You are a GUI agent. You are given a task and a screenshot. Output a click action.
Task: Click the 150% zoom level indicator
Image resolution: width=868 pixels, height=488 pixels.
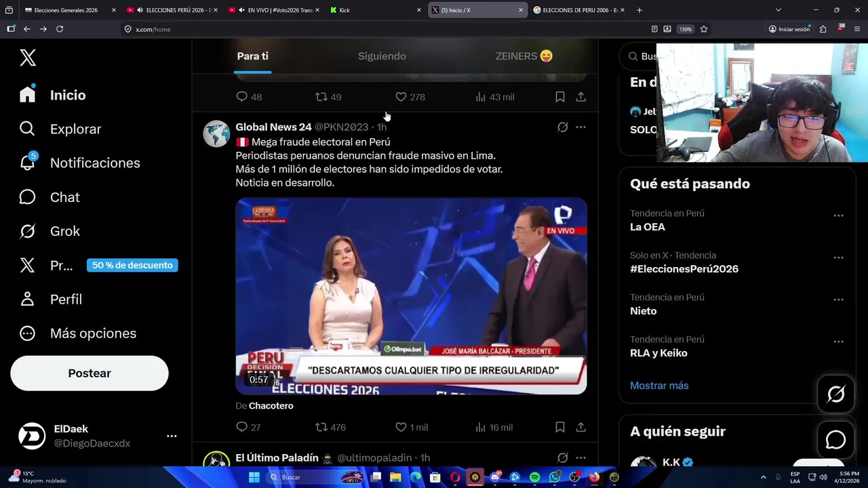coord(686,29)
